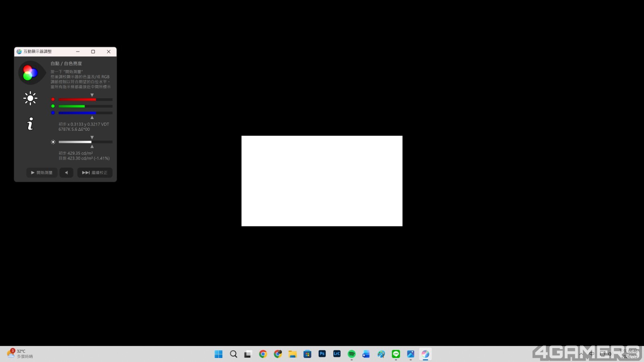Open File Explorer from the taskbar
The height and width of the screenshot is (362, 644).
(293, 354)
